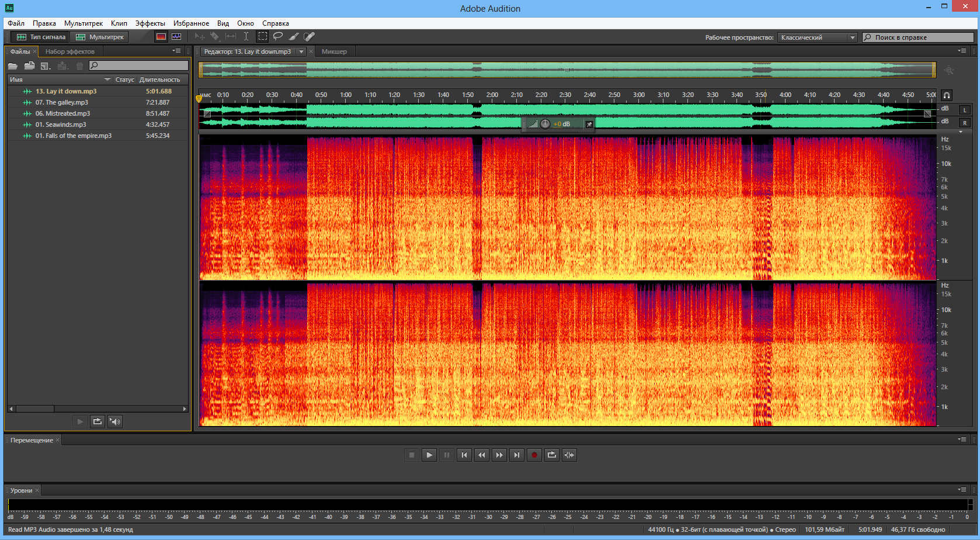The image size is (980, 540).
Task: Open Эффекты menu
Action: pos(150,23)
